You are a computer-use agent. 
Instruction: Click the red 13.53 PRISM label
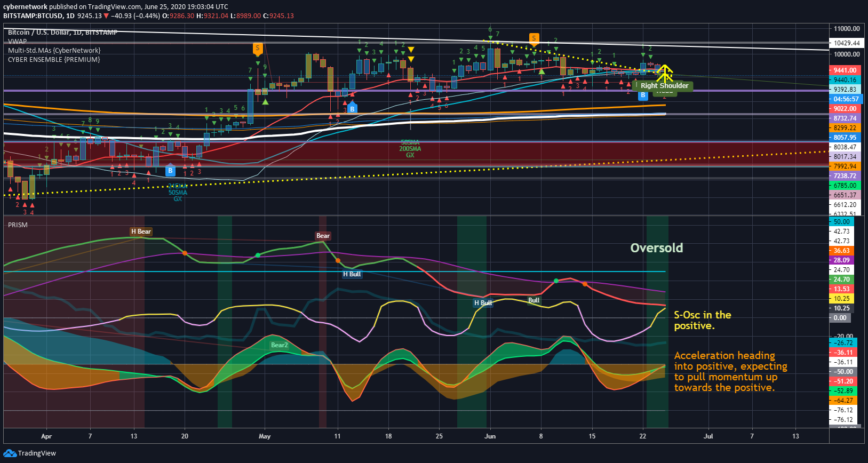pos(842,289)
